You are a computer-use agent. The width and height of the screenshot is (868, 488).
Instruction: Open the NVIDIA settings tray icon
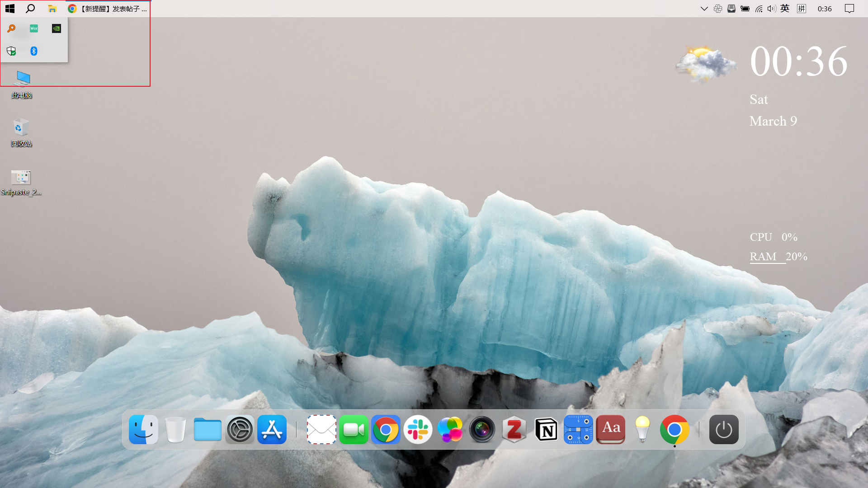(x=57, y=28)
